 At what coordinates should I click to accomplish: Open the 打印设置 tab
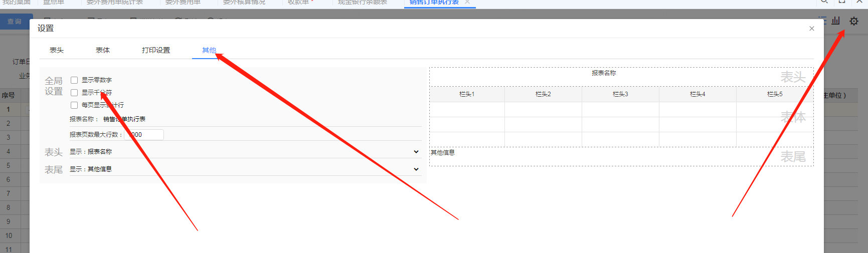pyautogui.click(x=156, y=50)
